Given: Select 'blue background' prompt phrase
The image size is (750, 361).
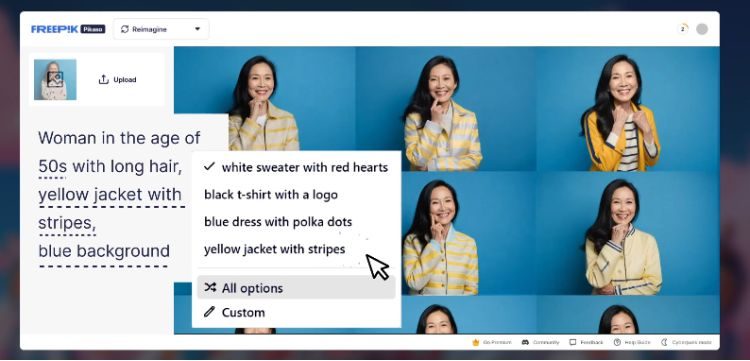Looking at the screenshot, I should (104, 251).
